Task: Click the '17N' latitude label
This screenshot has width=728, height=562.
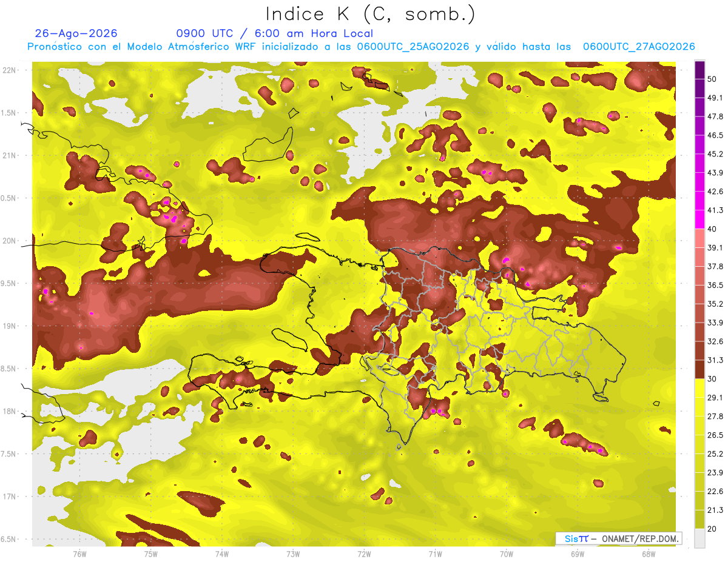Action: pos(8,497)
